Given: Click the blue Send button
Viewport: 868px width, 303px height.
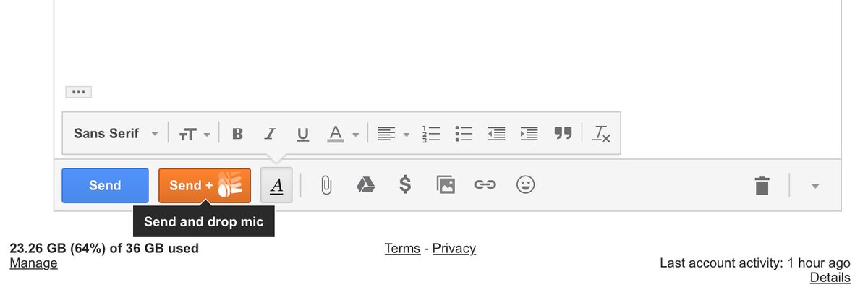Looking at the screenshot, I should click(105, 186).
